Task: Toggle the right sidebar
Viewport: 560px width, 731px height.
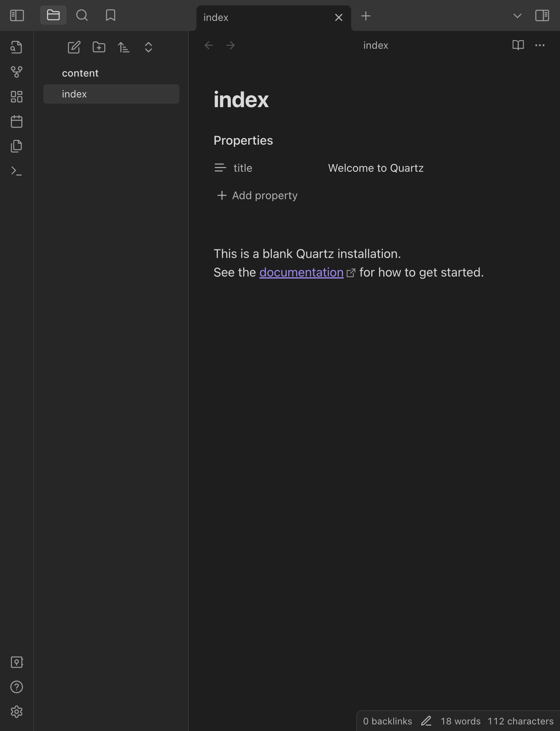Action: point(542,15)
